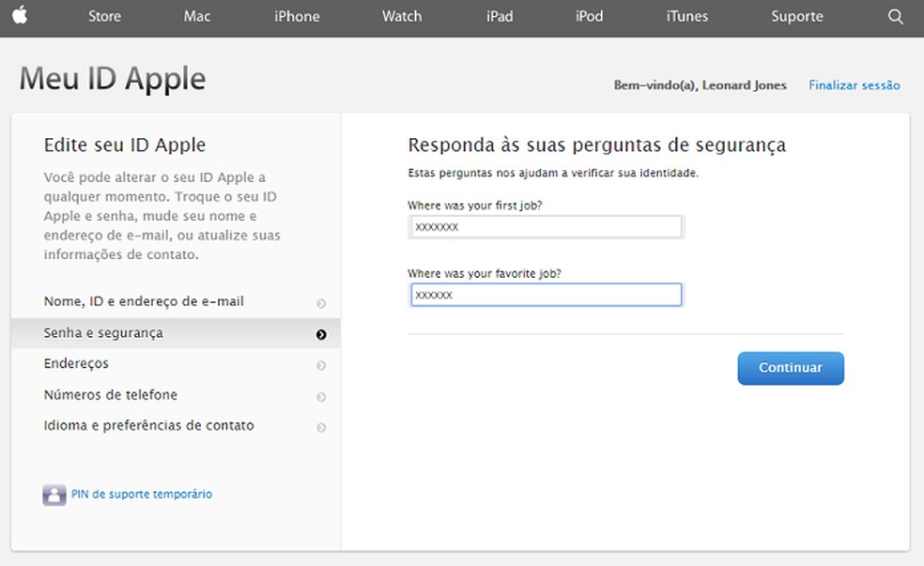Expand the Números de telefone chevron
Viewport: 924px width, 566px height.
(x=320, y=395)
